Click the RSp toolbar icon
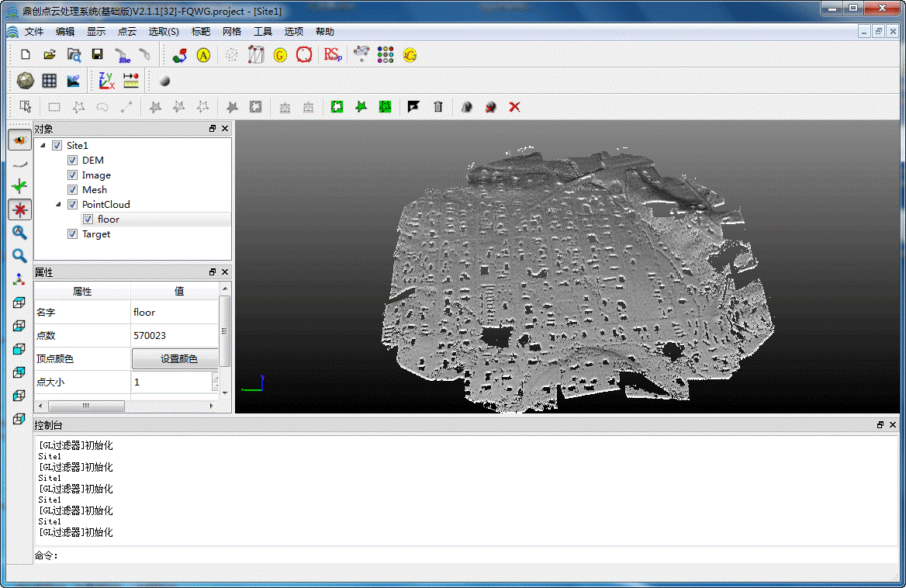 [333, 55]
